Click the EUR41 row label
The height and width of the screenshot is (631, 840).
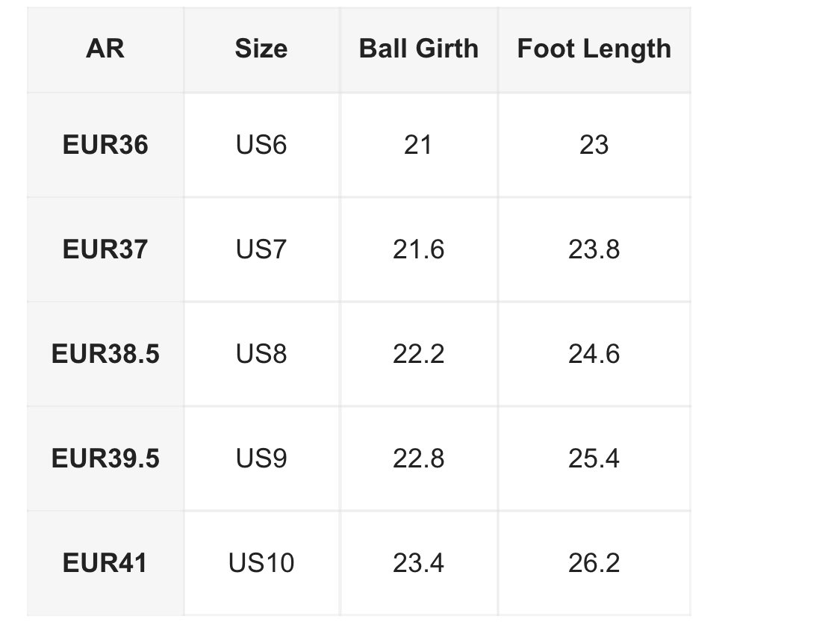tap(105, 563)
